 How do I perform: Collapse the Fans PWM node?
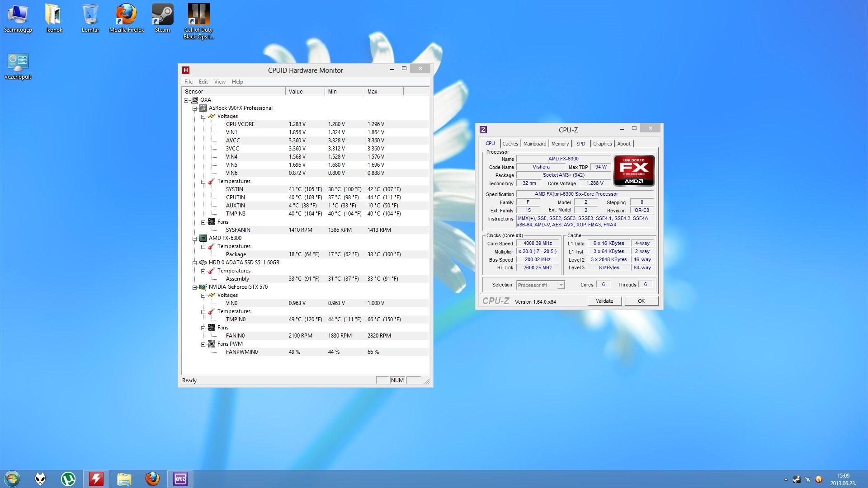click(x=203, y=344)
